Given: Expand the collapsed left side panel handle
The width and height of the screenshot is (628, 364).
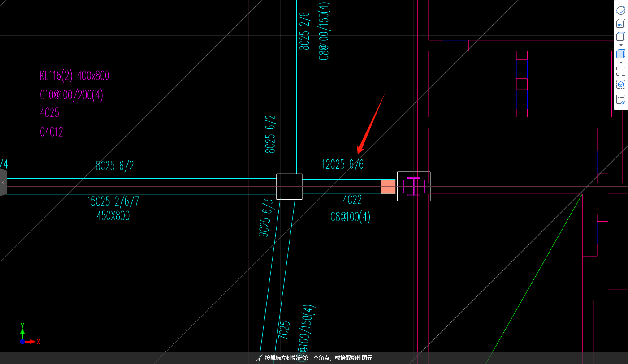Looking at the screenshot, I should pyautogui.click(x=3, y=182).
